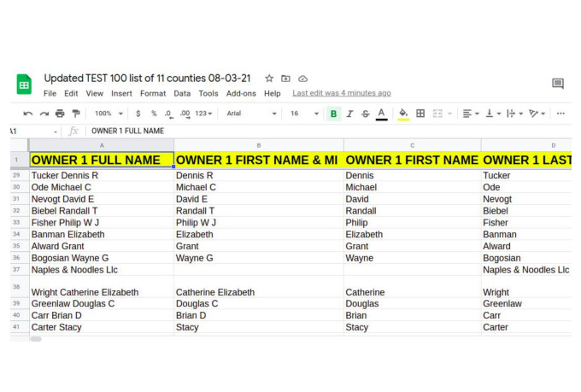Decrease decimal places

169,114
